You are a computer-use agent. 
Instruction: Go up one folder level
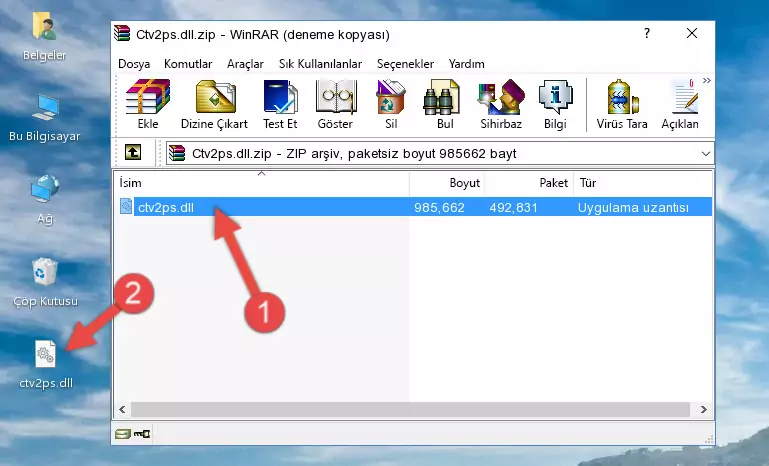click(x=133, y=153)
